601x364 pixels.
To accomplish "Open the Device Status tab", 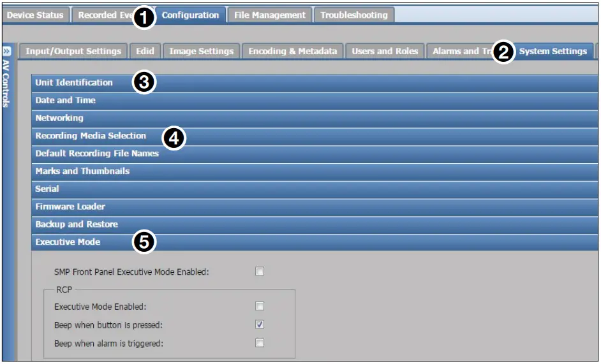I will [x=35, y=15].
